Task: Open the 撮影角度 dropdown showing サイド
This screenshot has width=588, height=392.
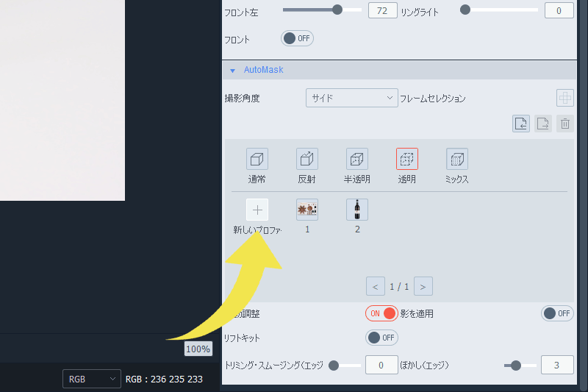Action: [x=351, y=98]
